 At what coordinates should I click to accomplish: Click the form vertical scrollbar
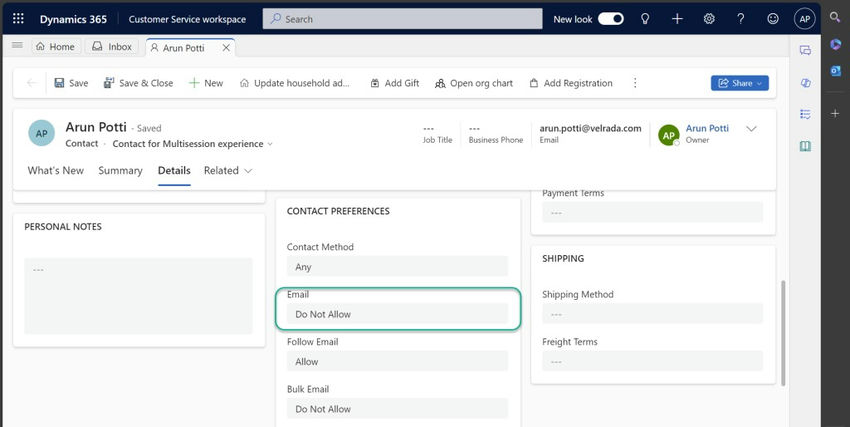[783, 333]
